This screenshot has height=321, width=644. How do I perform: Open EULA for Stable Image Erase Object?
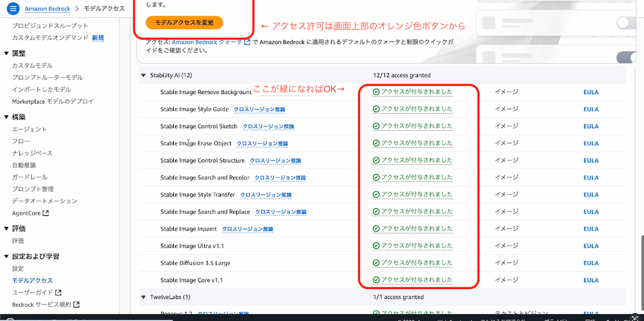click(591, 144)
